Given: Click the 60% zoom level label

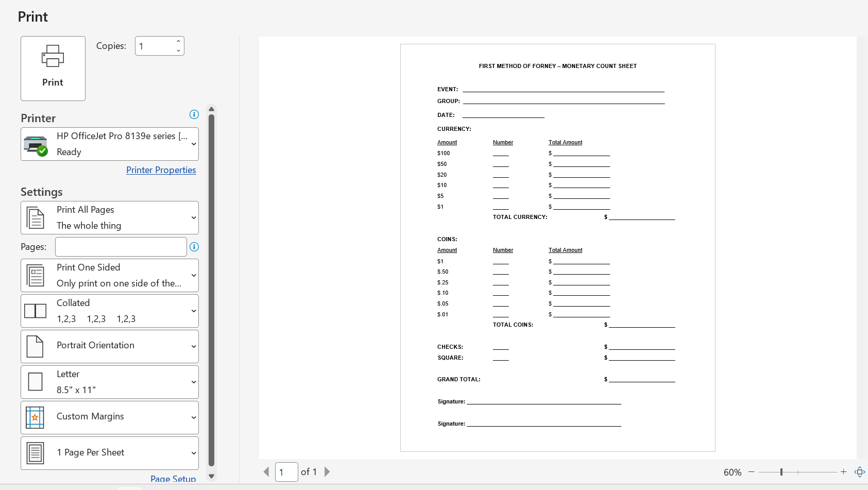Looking at the screenshot, I should pos(733,472).
